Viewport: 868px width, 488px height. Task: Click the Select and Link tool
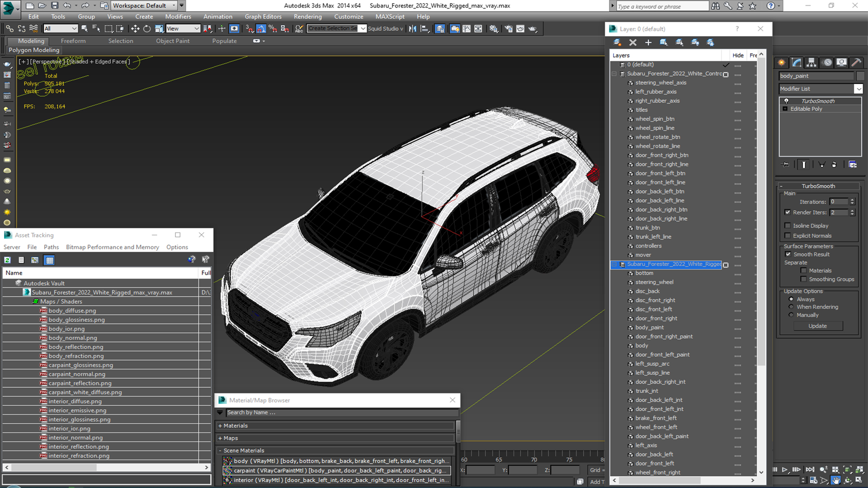(9, 28)
